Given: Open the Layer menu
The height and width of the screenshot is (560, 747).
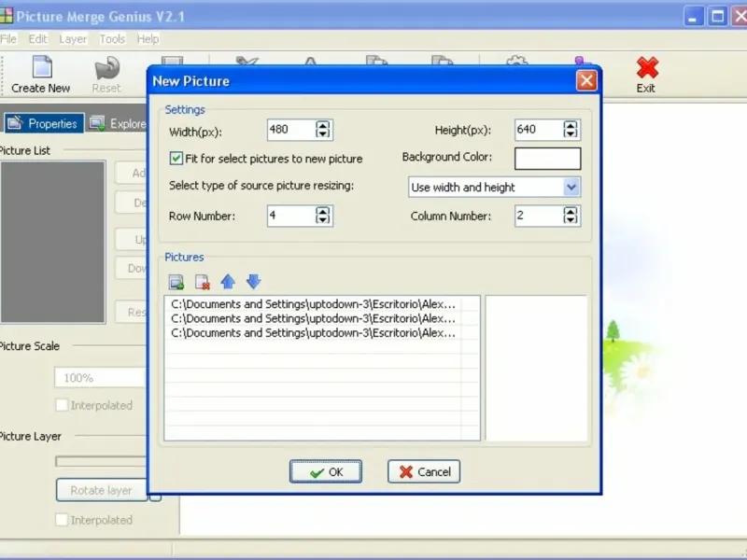Looking at the screenshot, I should coord(73,39).
